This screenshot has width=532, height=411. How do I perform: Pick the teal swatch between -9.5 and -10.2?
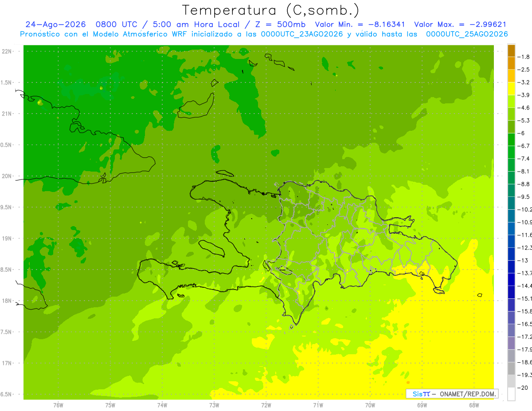click(511, 203)
